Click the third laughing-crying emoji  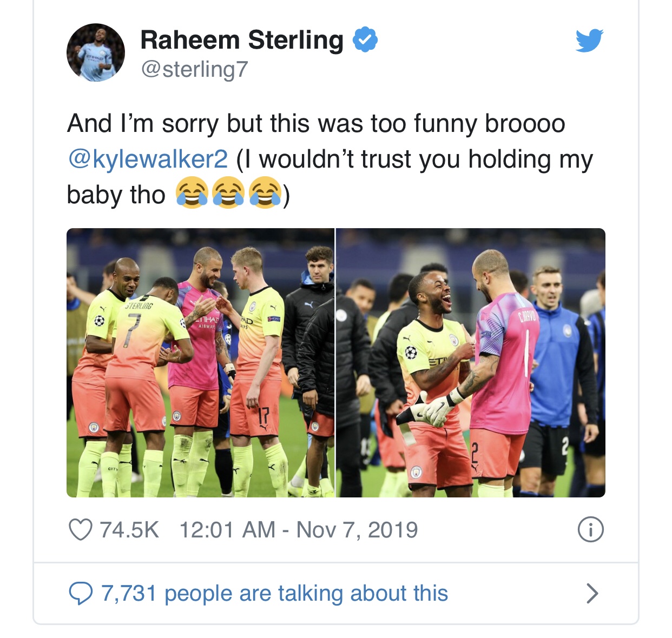(x=265, y=194)
